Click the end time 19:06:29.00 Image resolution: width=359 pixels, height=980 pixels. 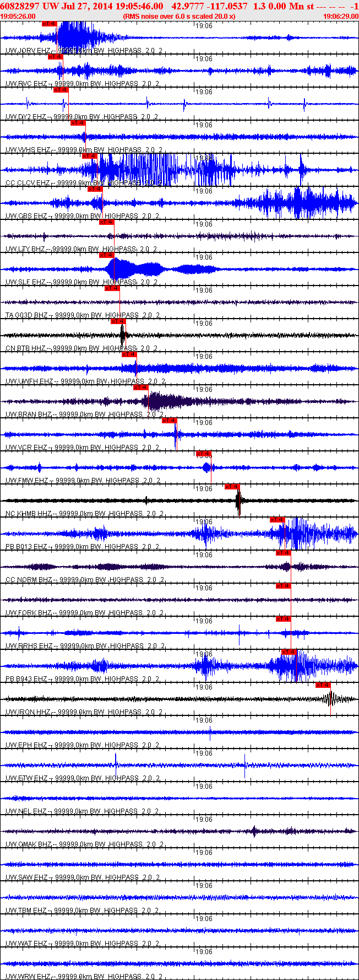tap(341, 17)
